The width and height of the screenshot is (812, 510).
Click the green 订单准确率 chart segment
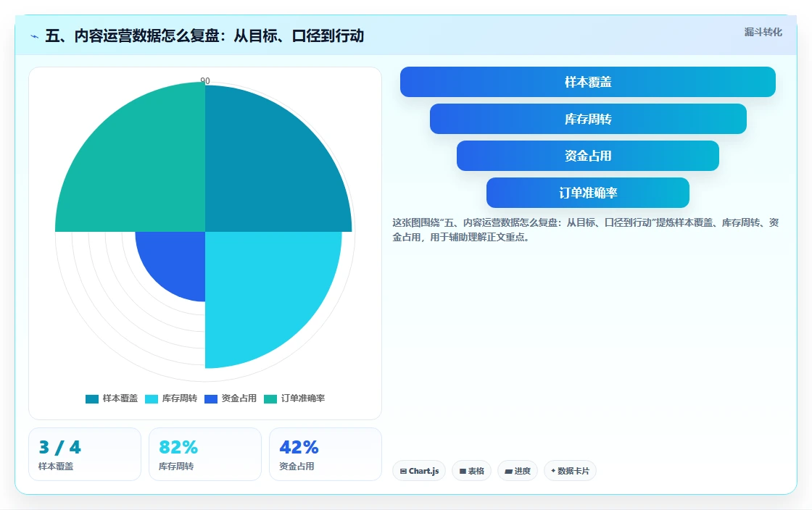tap(140, 165)
